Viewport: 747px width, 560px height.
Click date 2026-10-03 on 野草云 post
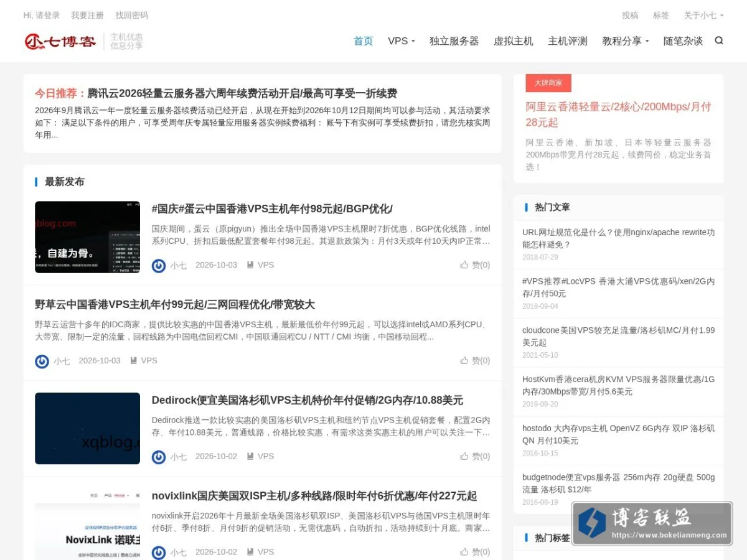(x=100, y=361)
